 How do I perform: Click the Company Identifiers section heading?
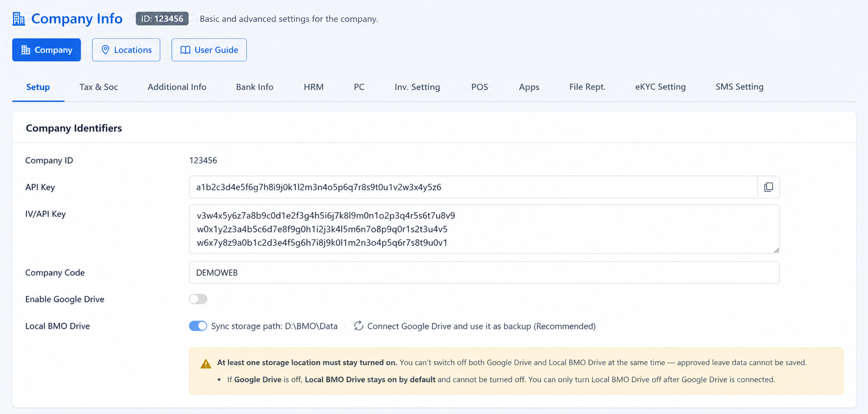click(74, 128)
